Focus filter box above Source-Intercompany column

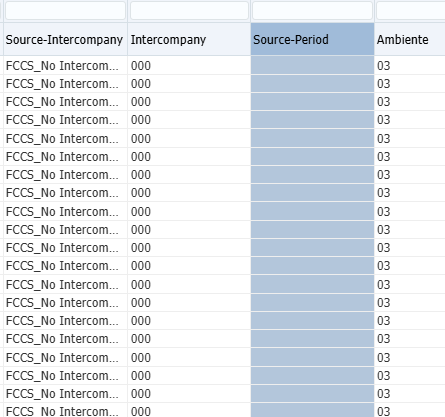pyautogui.click(x=65, y=11)
